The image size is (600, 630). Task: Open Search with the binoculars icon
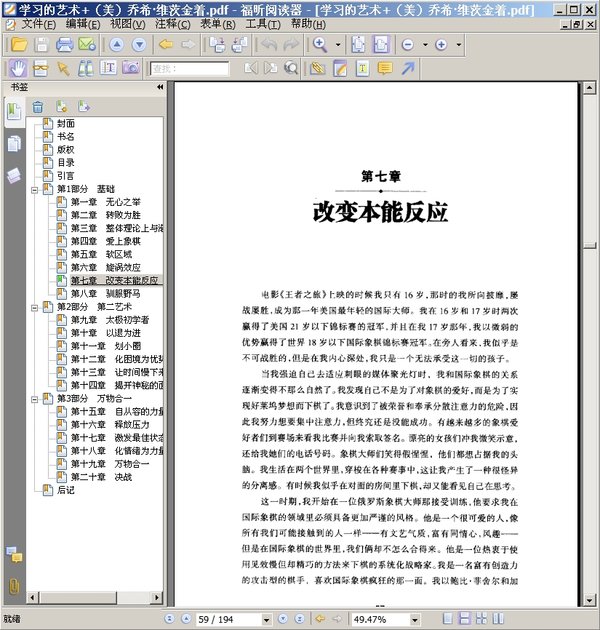[86, 68]
